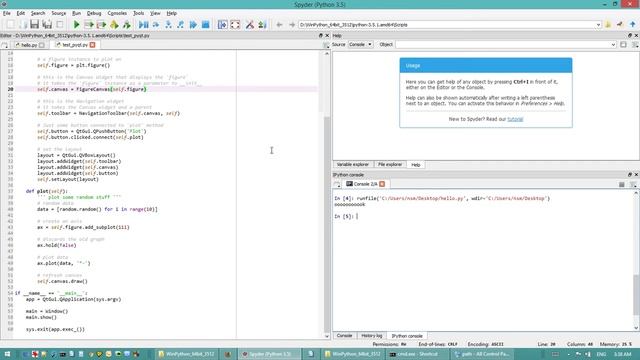Viewport: 640px width, 360px height.
Task: Expand working directory path dropdown
Action: [598, 25]
